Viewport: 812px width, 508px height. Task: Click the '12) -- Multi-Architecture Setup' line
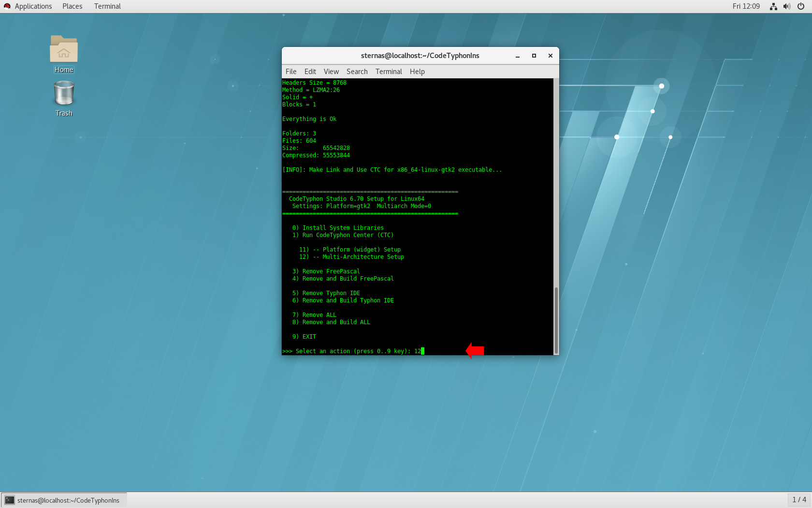pyautogui.click(x=351, y=257)
